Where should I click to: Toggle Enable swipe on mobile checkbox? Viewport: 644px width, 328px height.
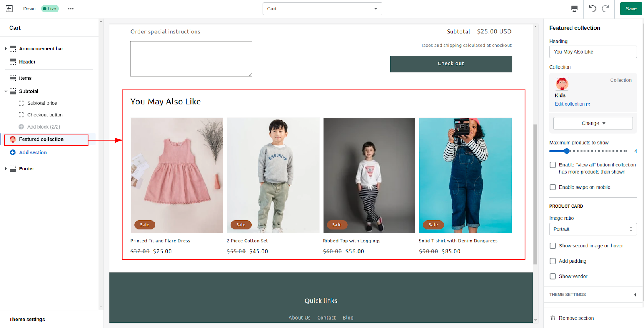pos(553,187)
